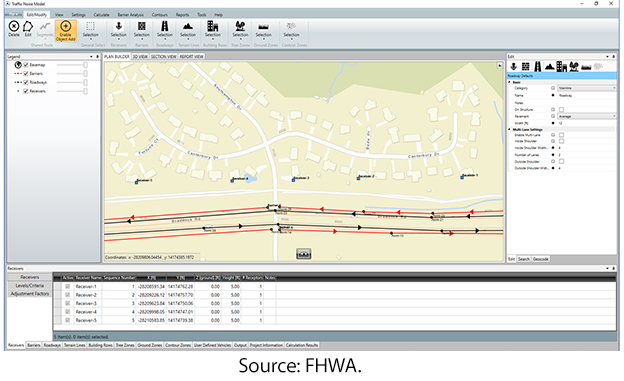
Task: Open the Category dropdown showing Mainline
Action: click(587, 88)
